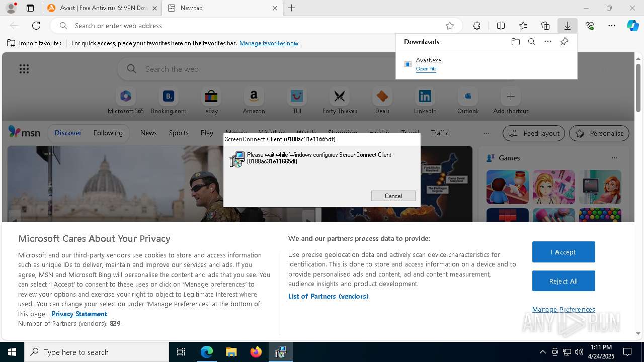644x362 pixels.
Task: Select the Discover feed tab
Action: 68,133
